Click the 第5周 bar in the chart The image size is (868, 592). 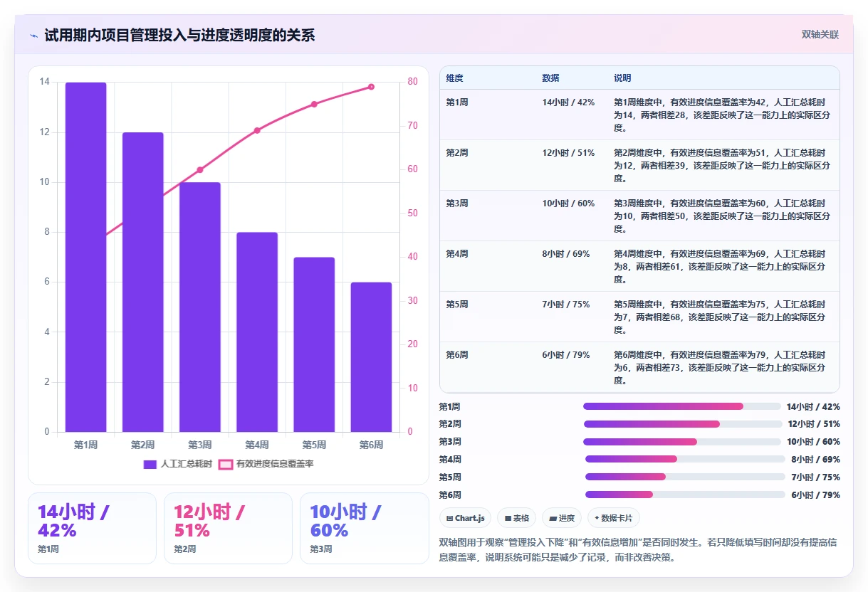tap(314, 344)
